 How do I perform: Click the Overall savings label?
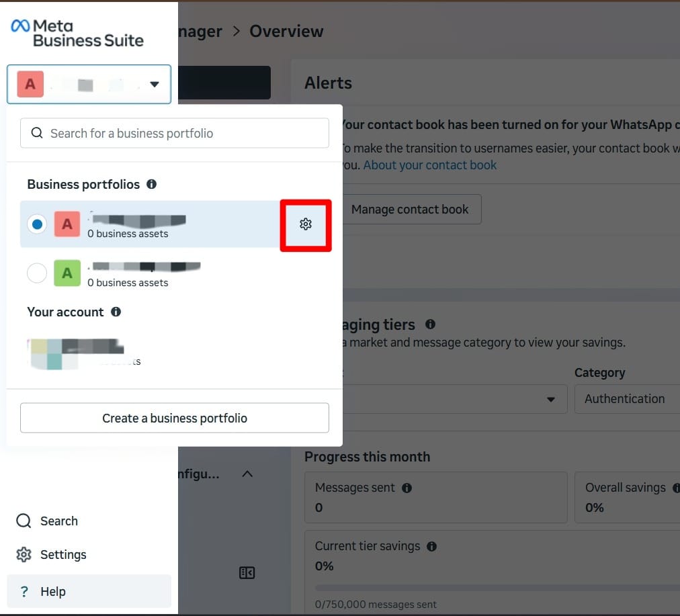[x=626, y=488]
